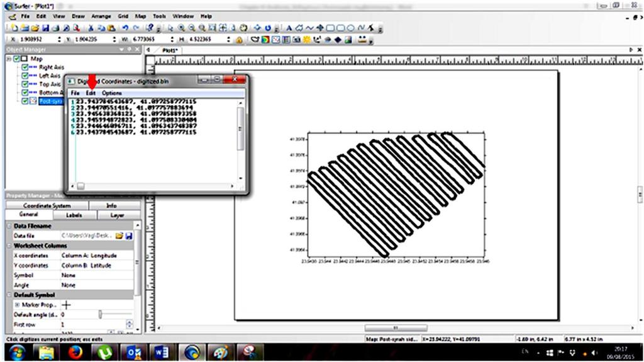Screen dimensions: 644x362
Task: Click the Undo arrow icon
Action: click(125, 28)
